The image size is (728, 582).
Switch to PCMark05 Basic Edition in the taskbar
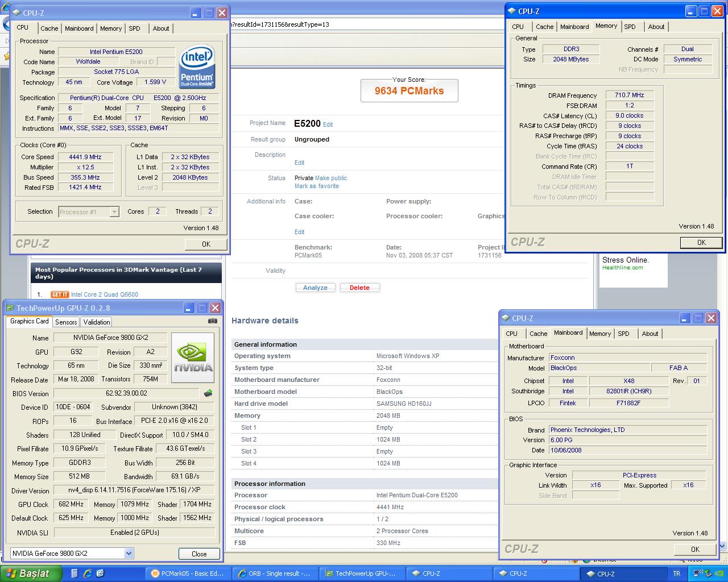pos(188,573)
